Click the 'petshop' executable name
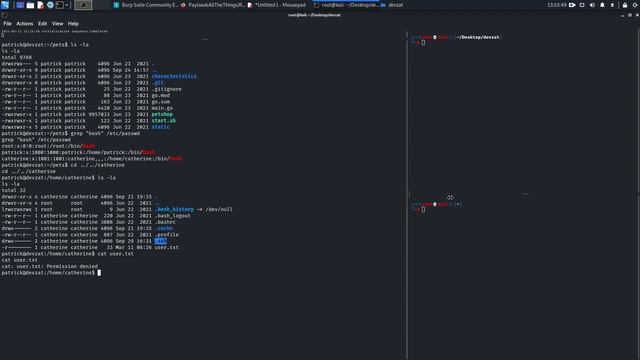This screenshot has width=640, height=360. point(162,114)
